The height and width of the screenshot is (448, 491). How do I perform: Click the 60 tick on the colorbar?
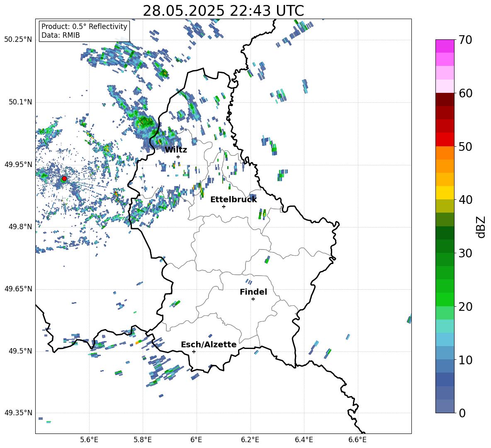pyautogui.click(x=465, y=93)
